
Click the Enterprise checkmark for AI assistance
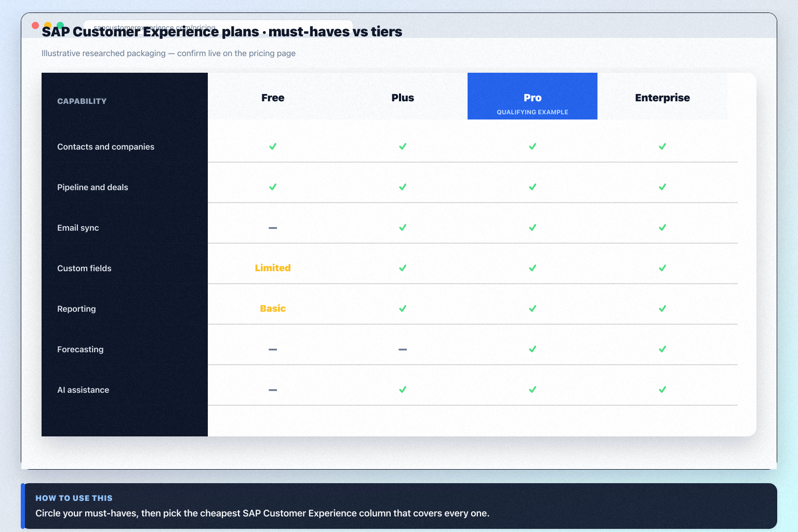coord(662,390)
